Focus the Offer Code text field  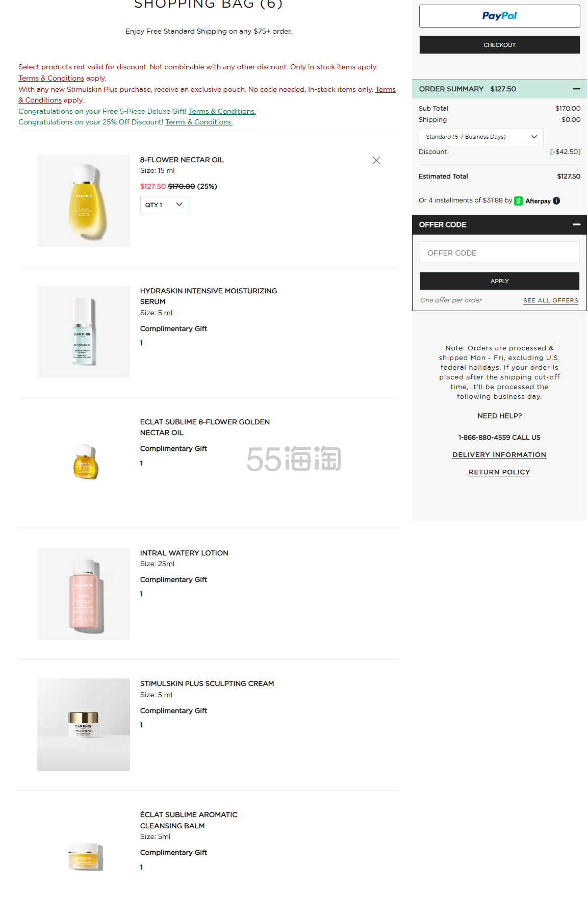(499, 252)
